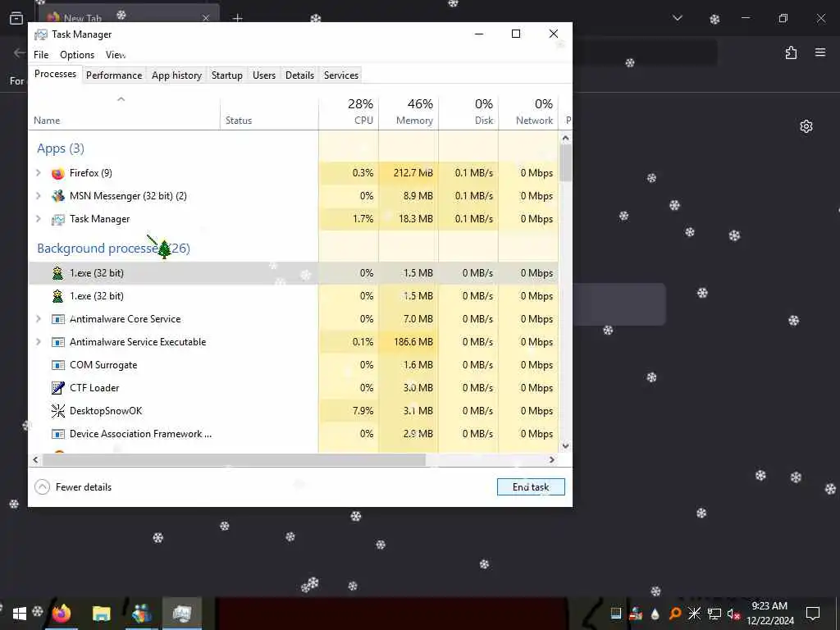Click the Firefox icon in the Apps list
Image resolution: width=840 pixels, height=630 pixels.
58,173
